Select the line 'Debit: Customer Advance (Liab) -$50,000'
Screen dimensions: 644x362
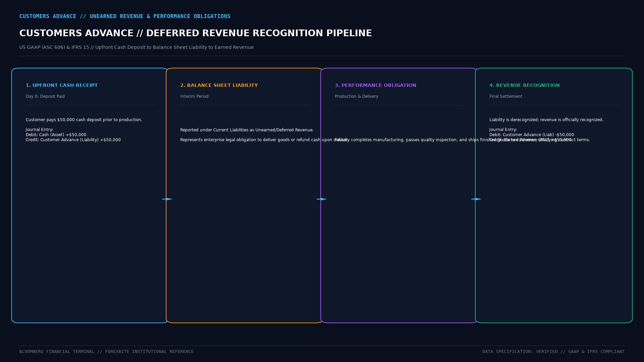click(532, 135)
